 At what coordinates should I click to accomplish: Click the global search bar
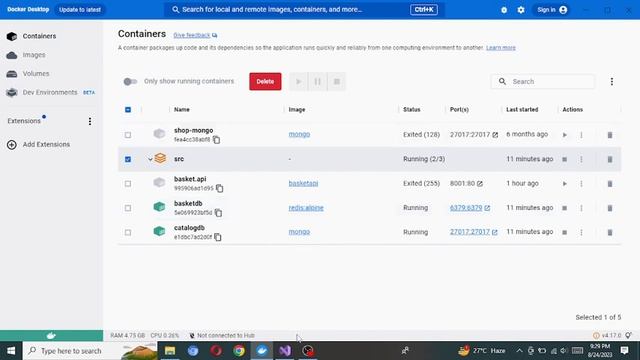(x=304, y=10)
